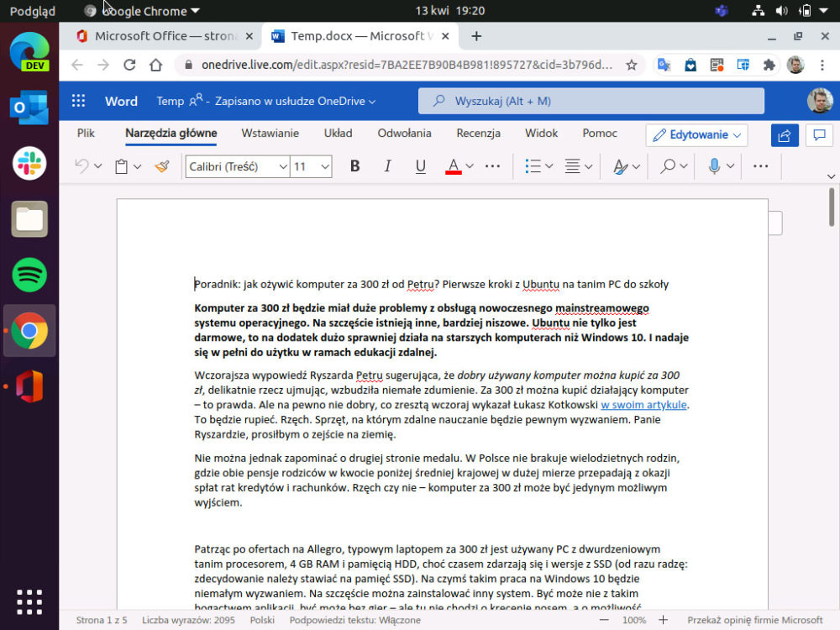This screenshot has width=840, height=630.
Task: Click the Paste clipboard icon
Action: point(122,166)
